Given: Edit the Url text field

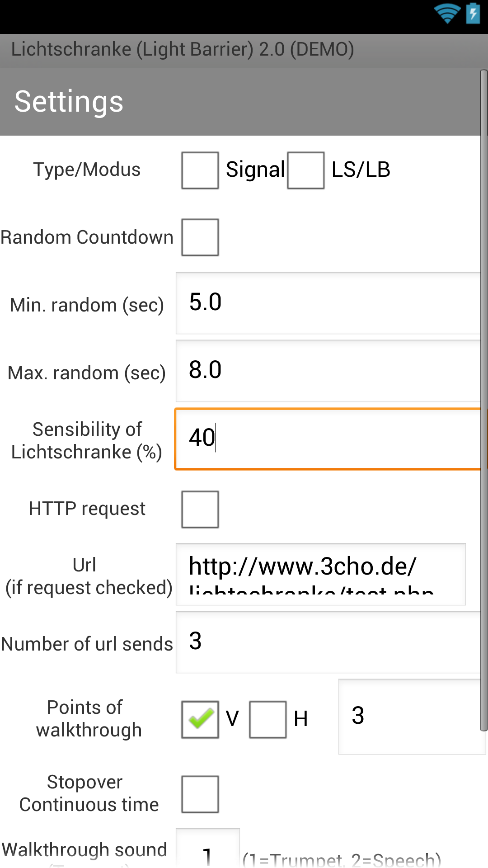Looking at the screenshot, I should pos(321,574).
